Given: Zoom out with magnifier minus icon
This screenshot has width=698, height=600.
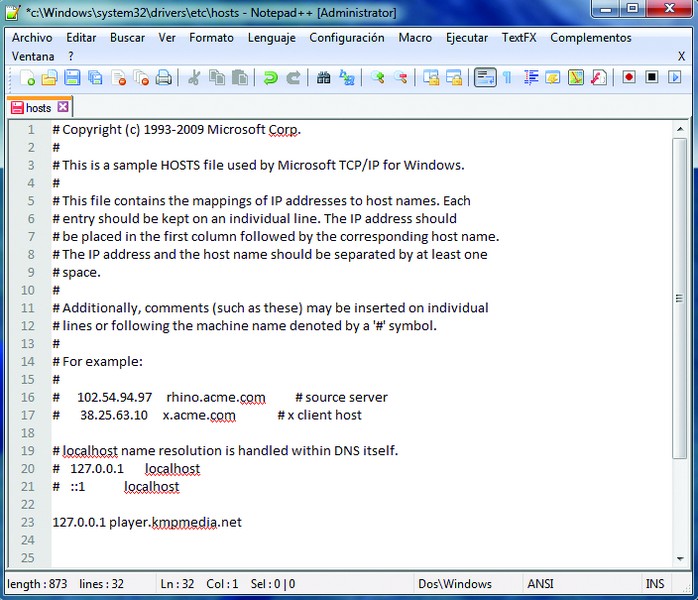Looking at the screenshot, I should pos(401,78).
